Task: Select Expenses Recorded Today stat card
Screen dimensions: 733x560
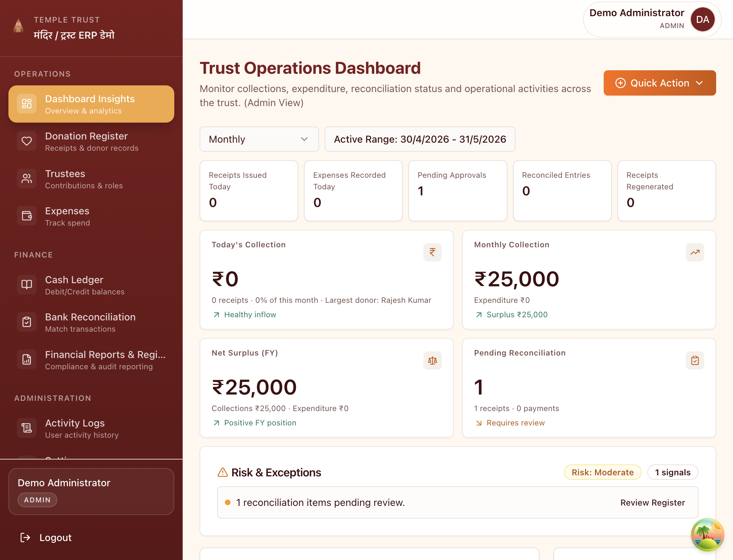Action: click(x=353, y=191)
